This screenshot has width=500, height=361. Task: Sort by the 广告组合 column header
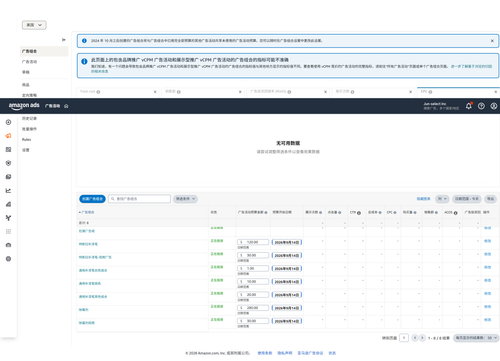[x=87, y=212]
